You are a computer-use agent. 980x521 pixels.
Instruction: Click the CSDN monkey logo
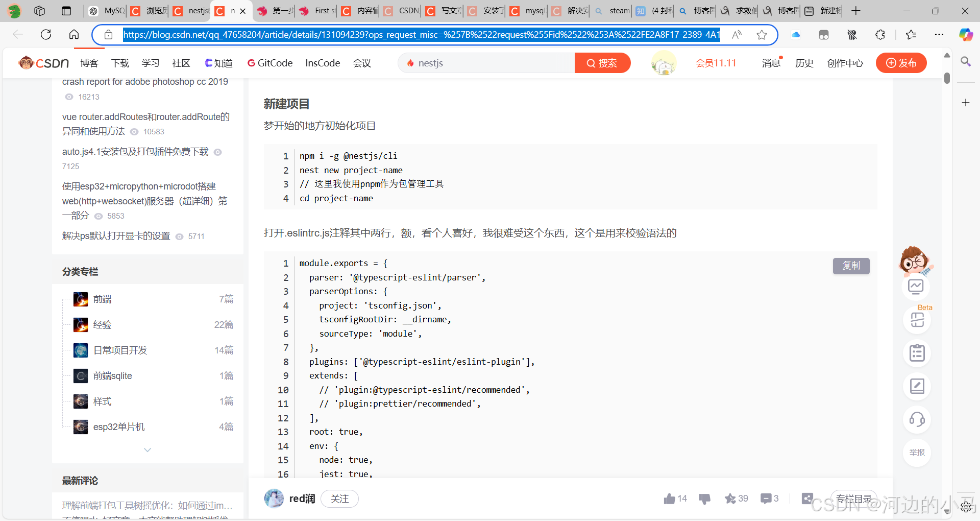coord(27,62)
